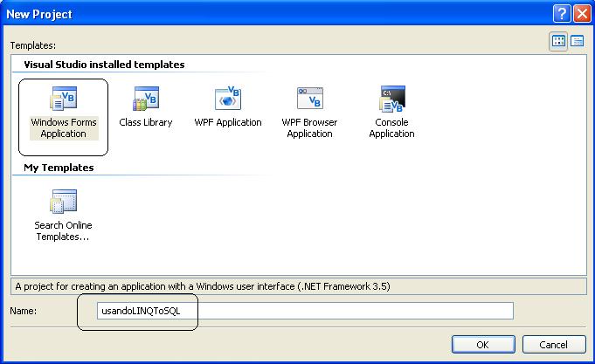Image resolution: width=595 pixels, height=364 pixels.
Task: Switch to small icons list view
Action: pyautogui.click(x=578, y=41)
